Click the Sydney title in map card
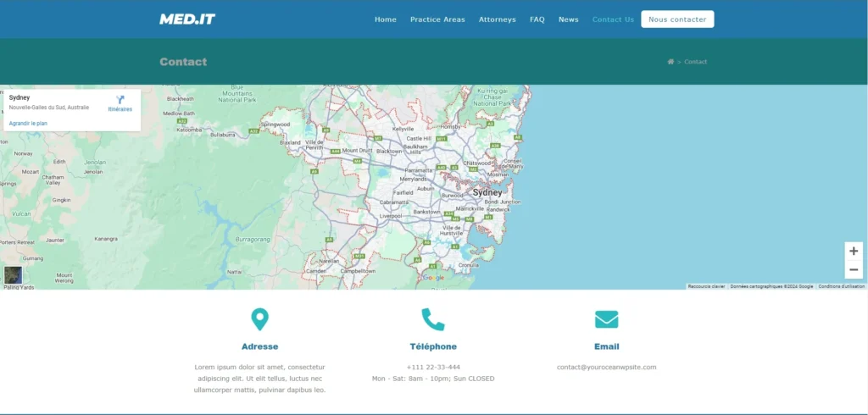Image resolution: width=868 pixels, height=415 pixels. point(19,98)
